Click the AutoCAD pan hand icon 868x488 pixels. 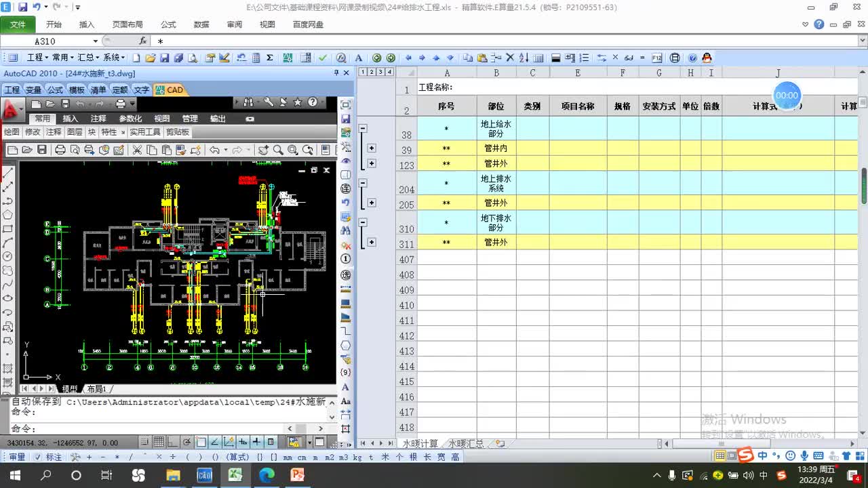click(x=263, y=150)
